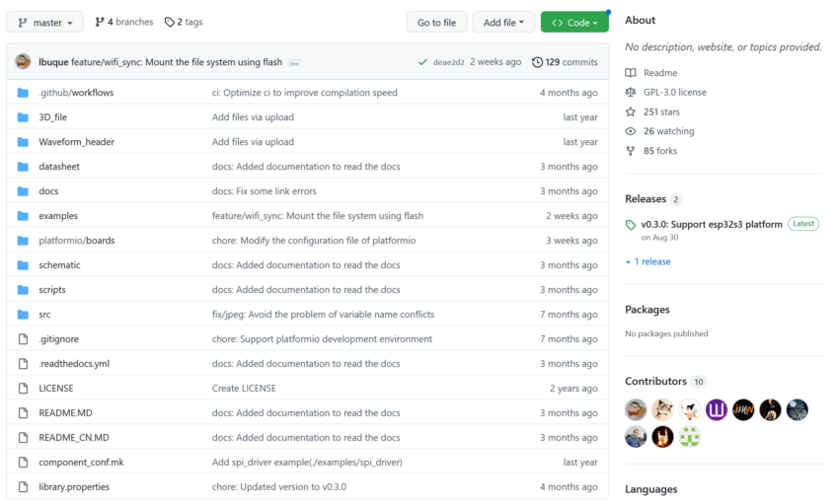Viewport: 839px width, 504px height.
Task: Open v0.3.0 Support esp32s3 platform release
Action: point(711,224)
